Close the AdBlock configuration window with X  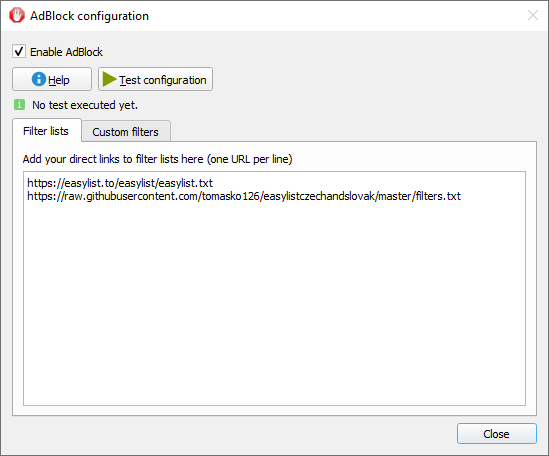click(533, 15)
